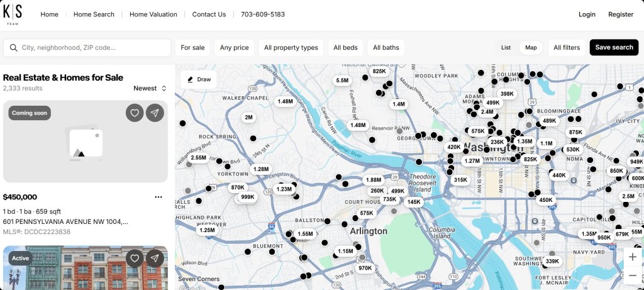Open more options for the $450,000 listing
Image resolution: width=644 pixels, height=290 pixels.
click(x=158, y=197)
